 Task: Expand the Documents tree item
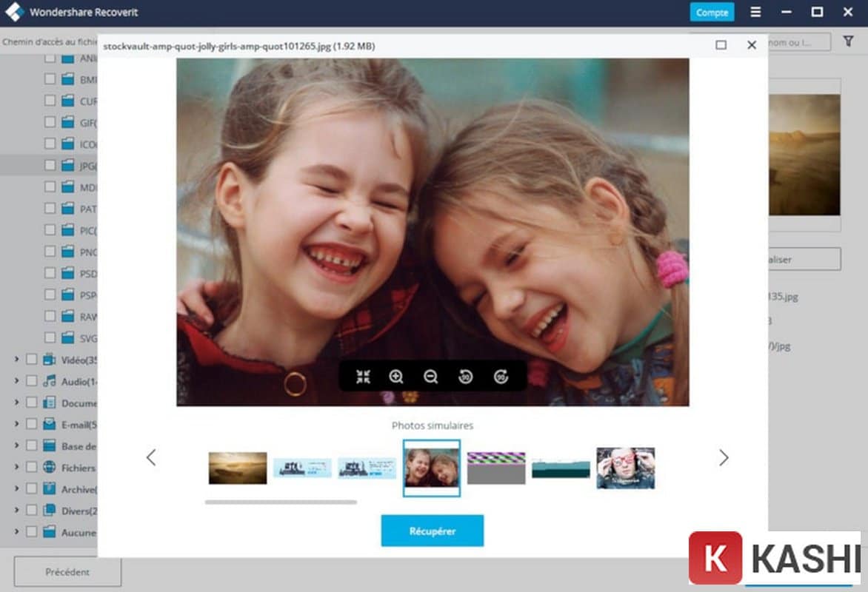tap(16, 403)
